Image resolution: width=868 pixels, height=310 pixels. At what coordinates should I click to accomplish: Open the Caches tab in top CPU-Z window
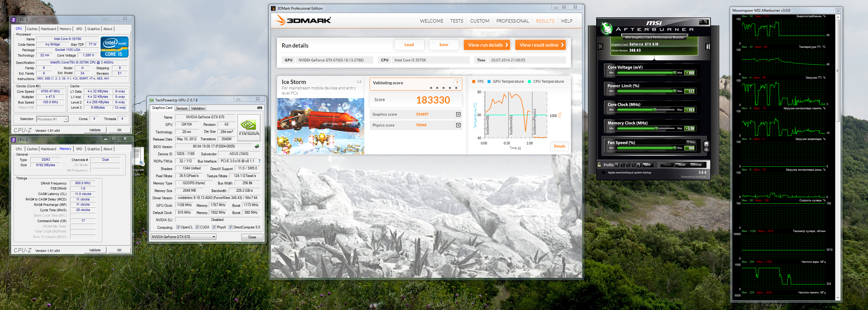32,29
